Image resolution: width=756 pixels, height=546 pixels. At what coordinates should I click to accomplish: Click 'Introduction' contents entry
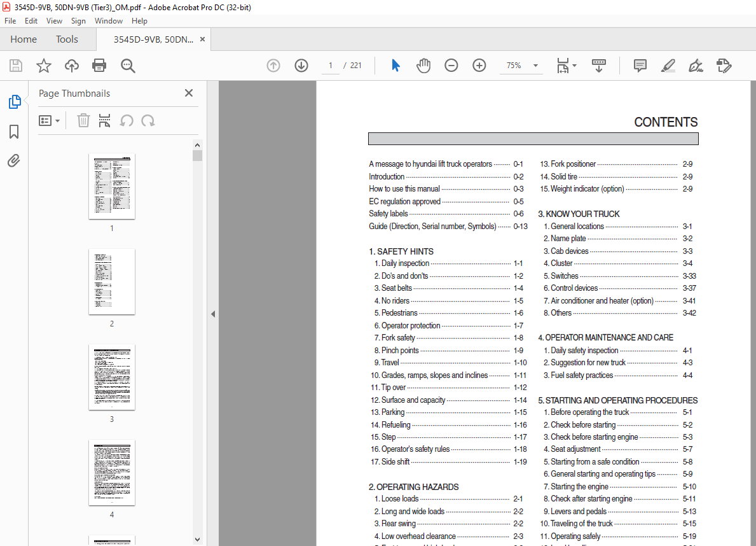446,177
